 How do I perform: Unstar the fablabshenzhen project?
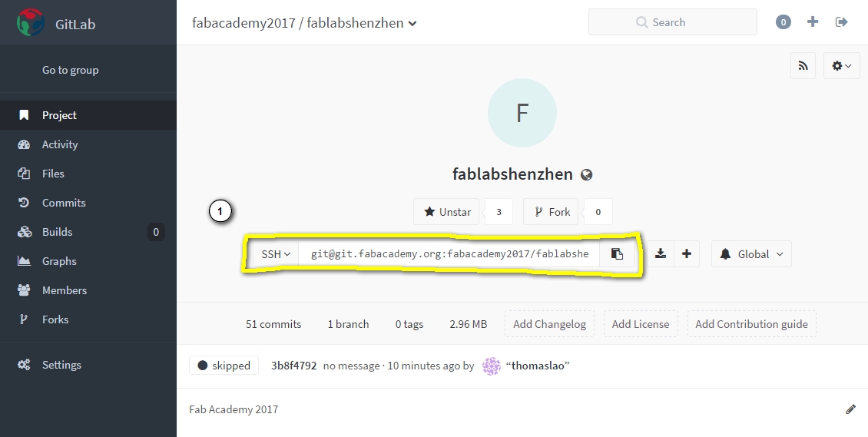(x=446, y=212)
